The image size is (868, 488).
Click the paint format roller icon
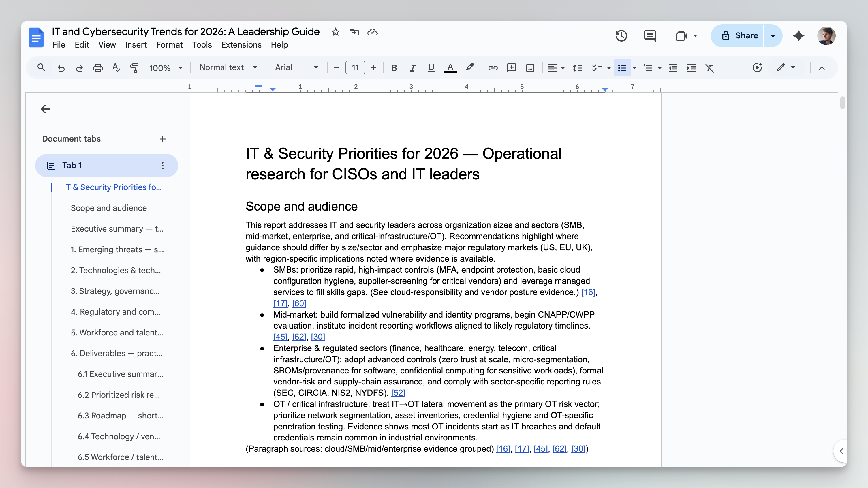[x=134, y=68]
